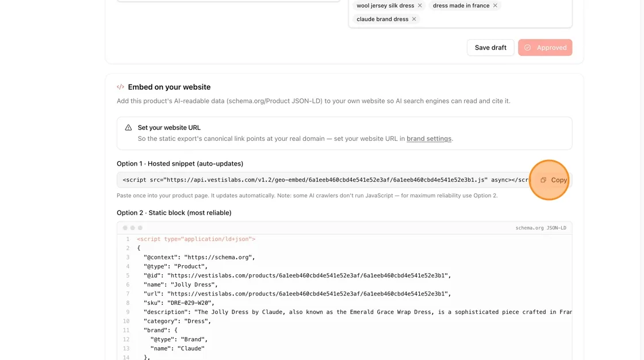Open the brand settings link

click(x=429, y=139)
